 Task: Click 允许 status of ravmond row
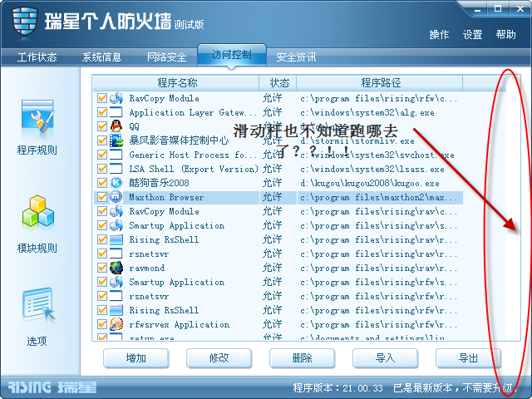coord(272,268)
